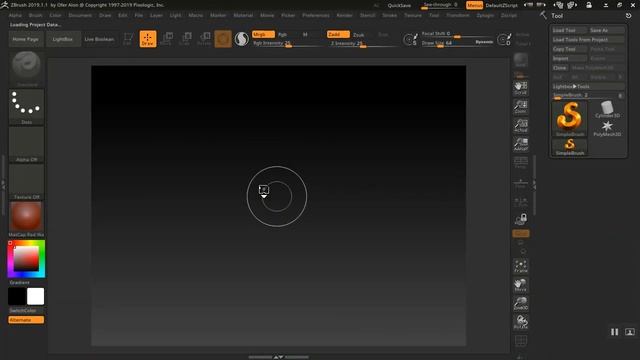Click the QuickSave button
Screen dimensions: 640x360
399,5
